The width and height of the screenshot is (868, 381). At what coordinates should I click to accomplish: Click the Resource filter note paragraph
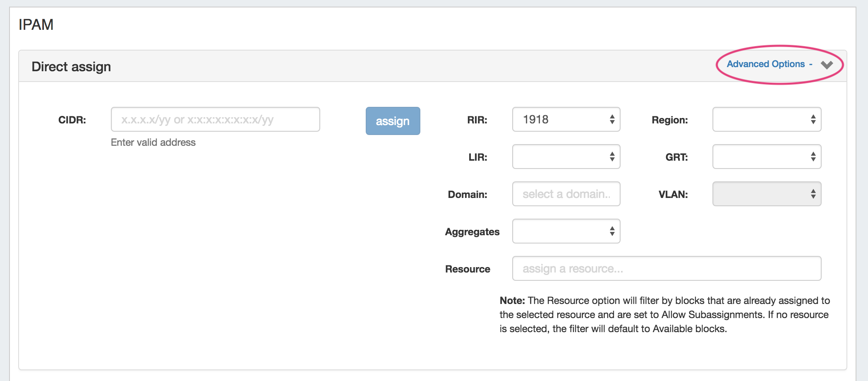click(664, 315)
